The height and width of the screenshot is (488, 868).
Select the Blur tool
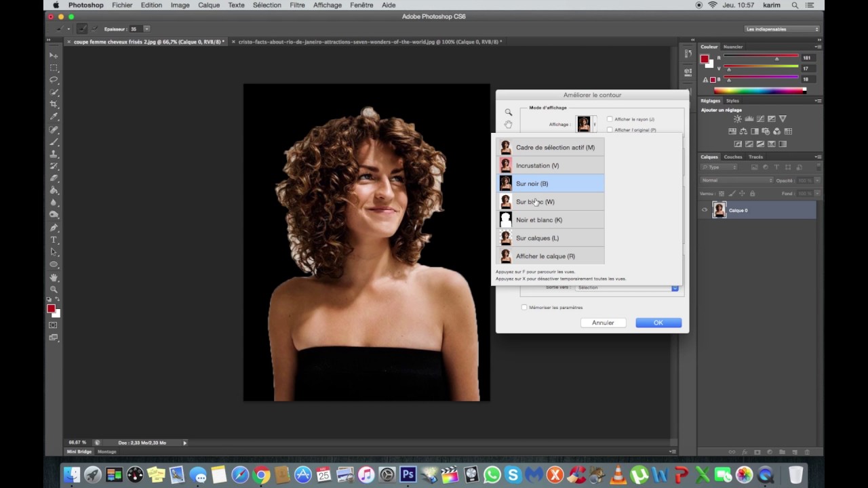pyautogui.click(x=54, y=203)
